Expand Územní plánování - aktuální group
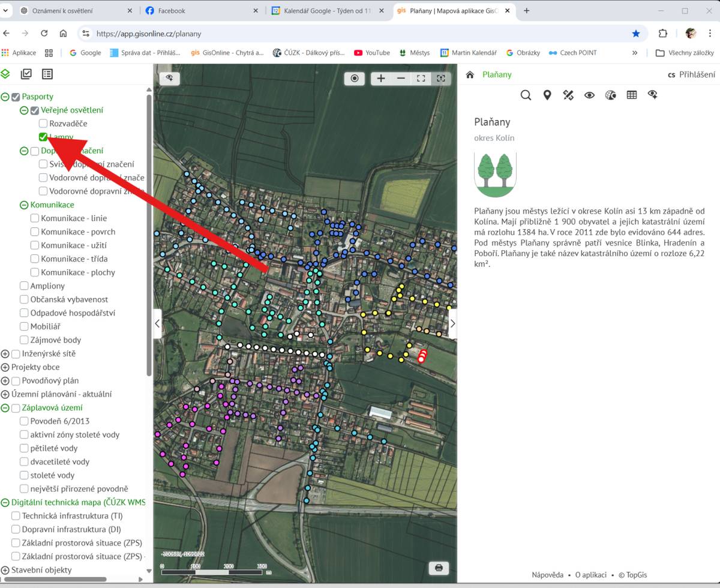Viewport: 720px width, 588px height. (x=5, y=394)
